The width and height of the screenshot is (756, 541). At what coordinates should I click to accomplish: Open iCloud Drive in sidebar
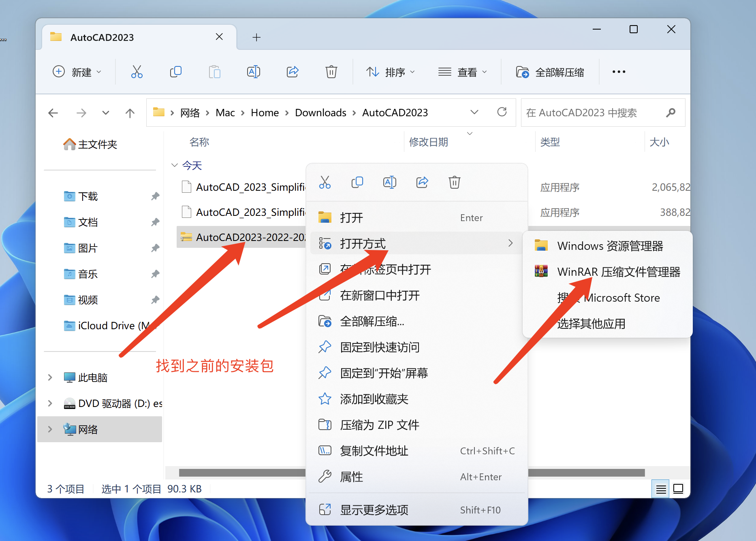[107, 326]
